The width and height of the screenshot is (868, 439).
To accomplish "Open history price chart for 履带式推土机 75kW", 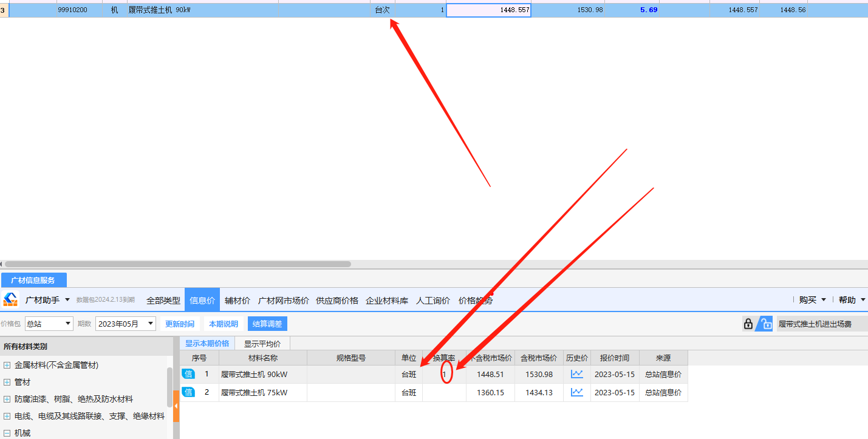I will tap(577, 392).
